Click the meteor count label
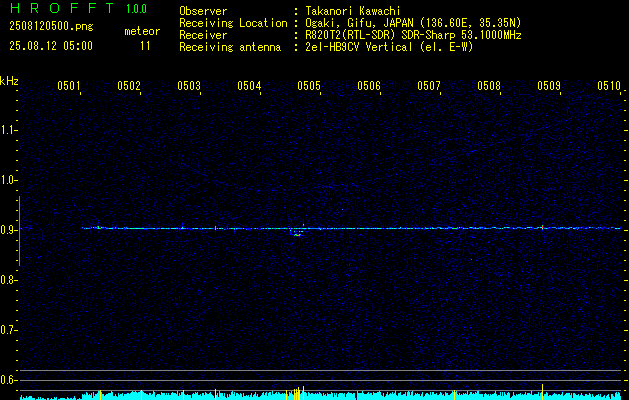 (142, 31)
